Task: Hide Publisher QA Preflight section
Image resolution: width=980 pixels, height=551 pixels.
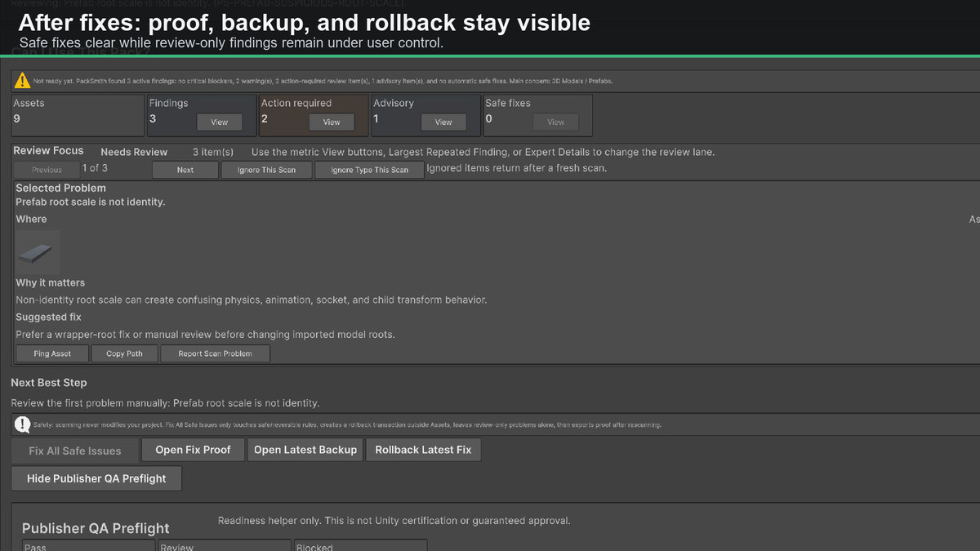Action: coord(96,478)
